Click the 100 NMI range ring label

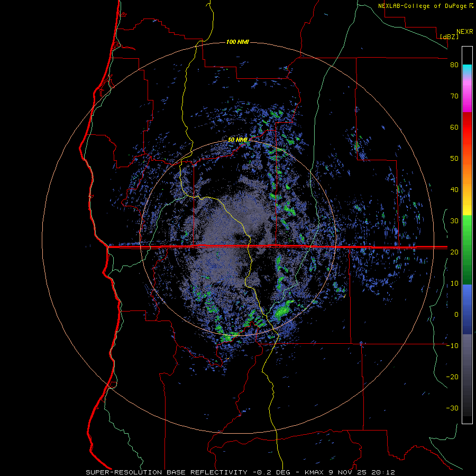click(237, 42)
